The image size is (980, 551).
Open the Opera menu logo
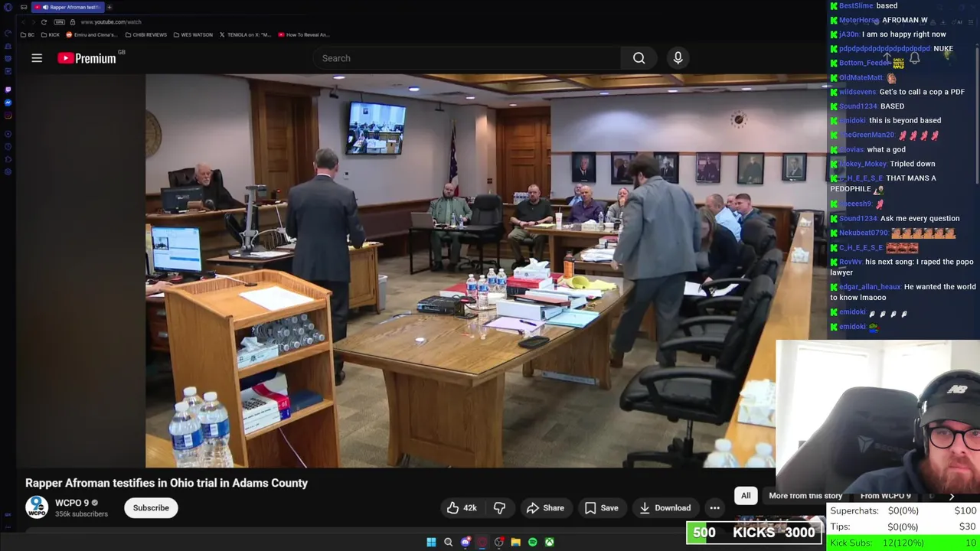pos(8,7)
